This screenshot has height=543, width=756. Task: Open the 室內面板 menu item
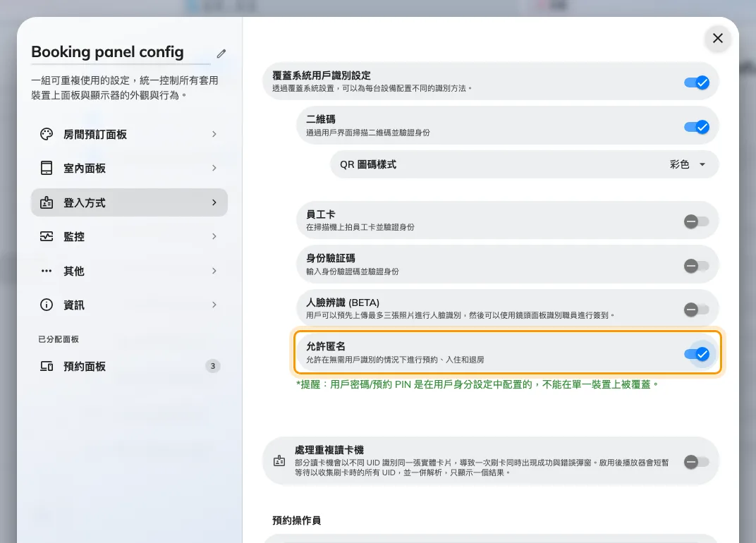(x=129, y=168)
